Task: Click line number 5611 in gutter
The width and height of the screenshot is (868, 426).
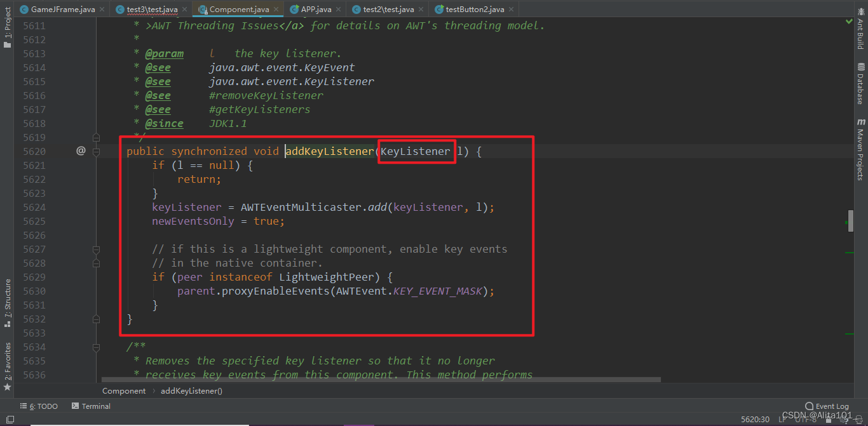Action: click(34, 25)
